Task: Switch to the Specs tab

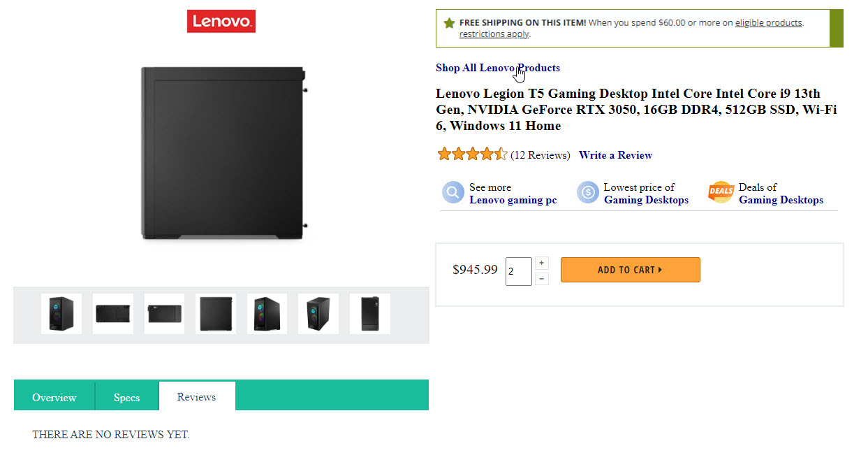Action: (126, 397)
